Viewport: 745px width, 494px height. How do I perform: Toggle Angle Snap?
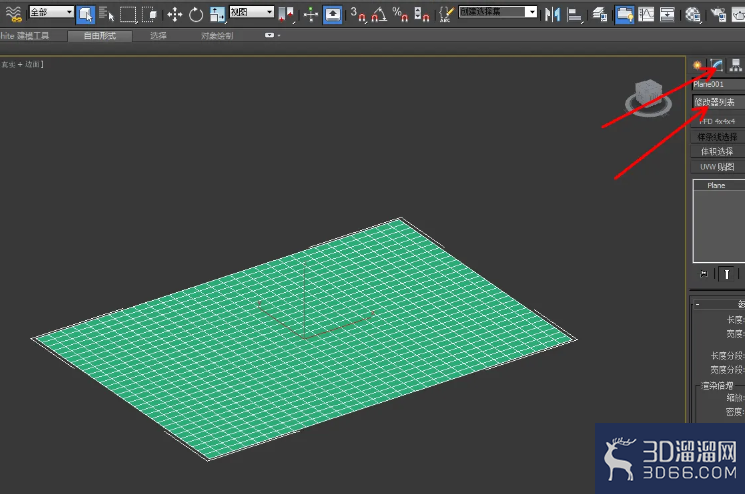pyautogui.click(x=379, y=14)
